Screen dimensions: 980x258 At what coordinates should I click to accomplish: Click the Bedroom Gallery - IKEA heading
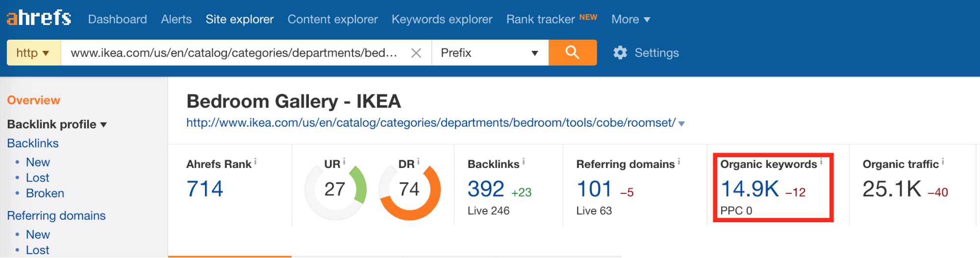[294, 101]
